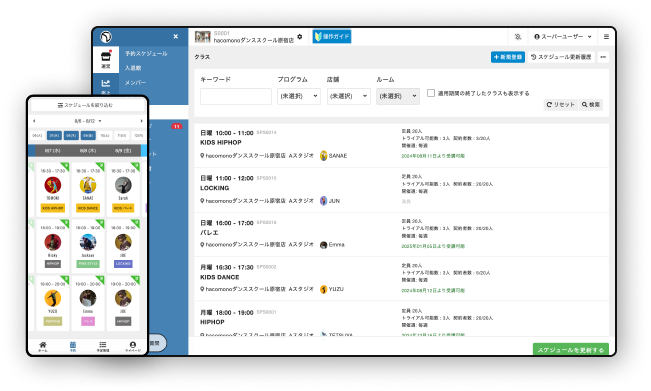Click the gear icon next to the store name
This screenshot has width=651, height=391.
pyautogui.click(x=300, y=37)
